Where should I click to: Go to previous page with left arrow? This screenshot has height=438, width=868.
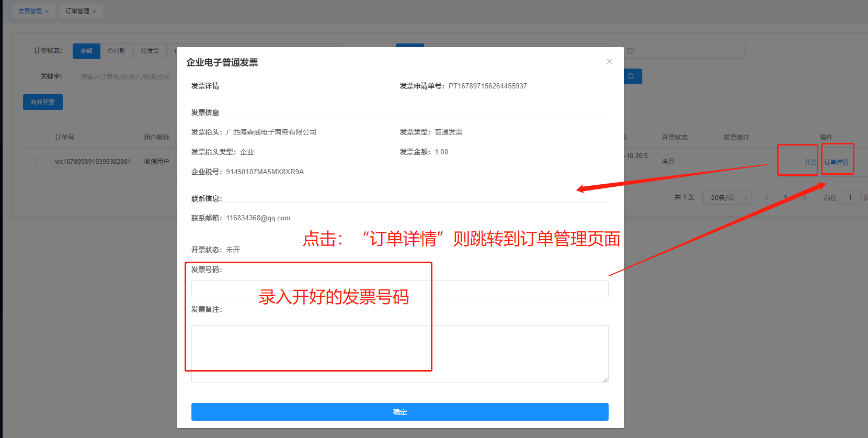pos(767,198)
